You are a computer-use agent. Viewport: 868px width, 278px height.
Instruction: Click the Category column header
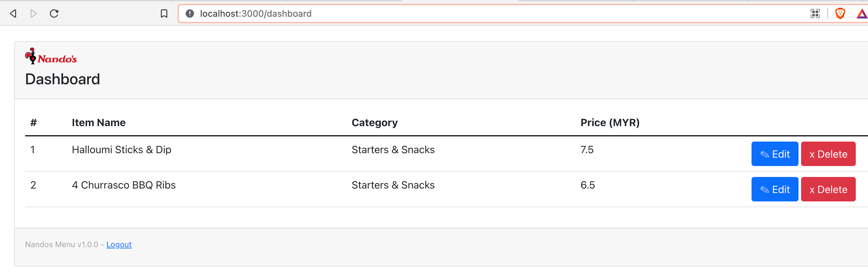[374, 123]
